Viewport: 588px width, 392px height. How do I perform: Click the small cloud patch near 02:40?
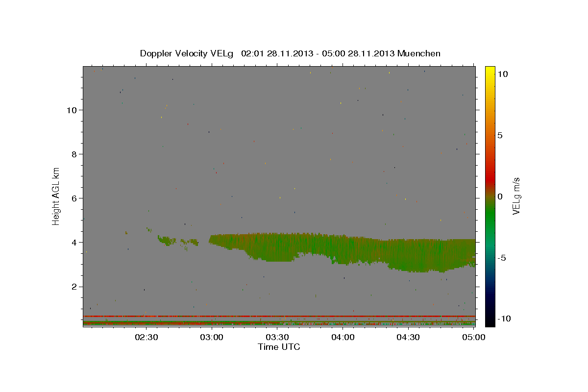click(167, 240)
